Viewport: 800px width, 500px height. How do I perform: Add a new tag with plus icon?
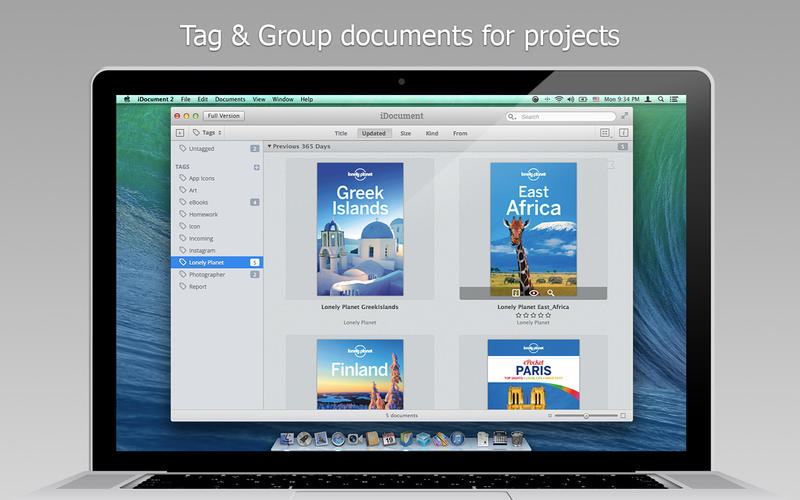256,167
